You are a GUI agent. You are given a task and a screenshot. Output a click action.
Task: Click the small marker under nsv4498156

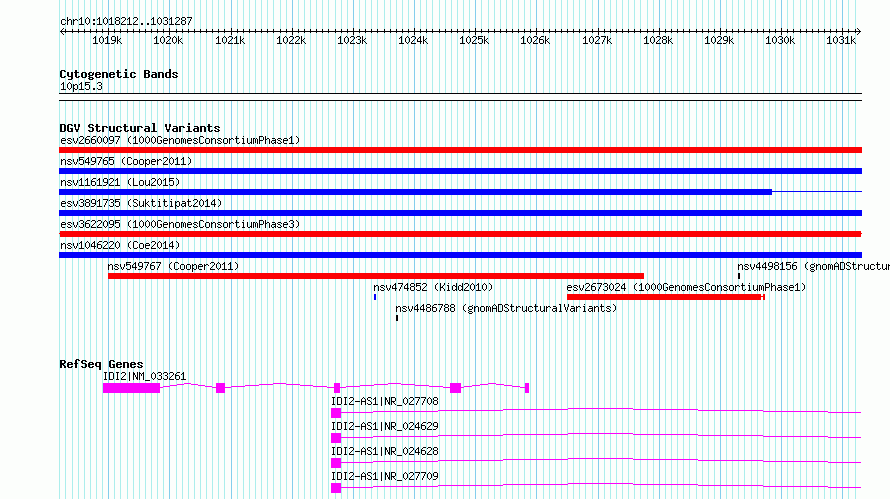[x=739, y=276]
